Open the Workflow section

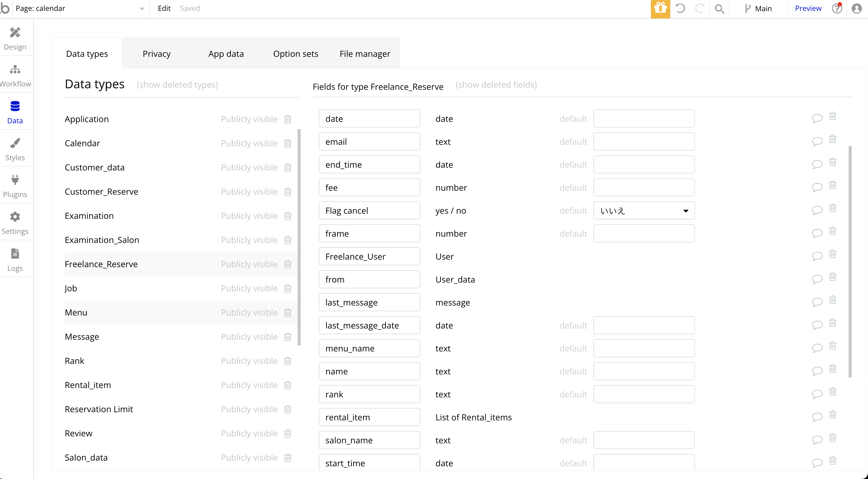pos(15,76)
